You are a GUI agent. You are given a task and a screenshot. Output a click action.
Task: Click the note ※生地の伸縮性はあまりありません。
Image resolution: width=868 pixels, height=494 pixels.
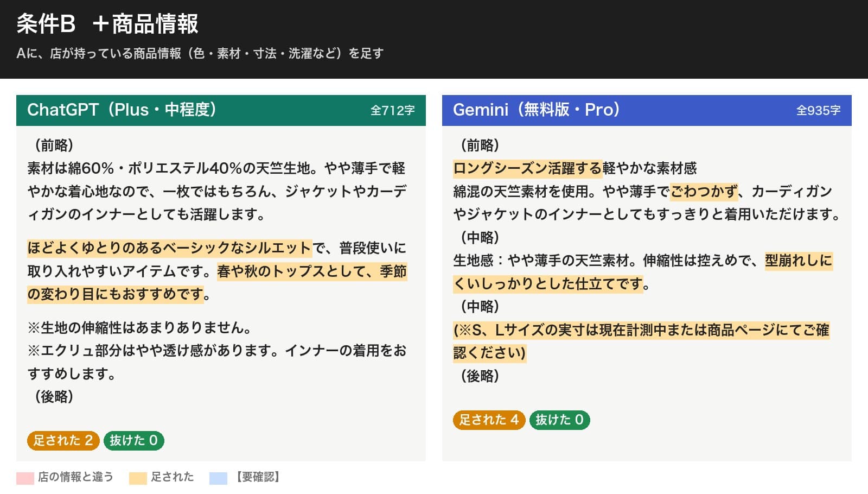pos(139,328)
